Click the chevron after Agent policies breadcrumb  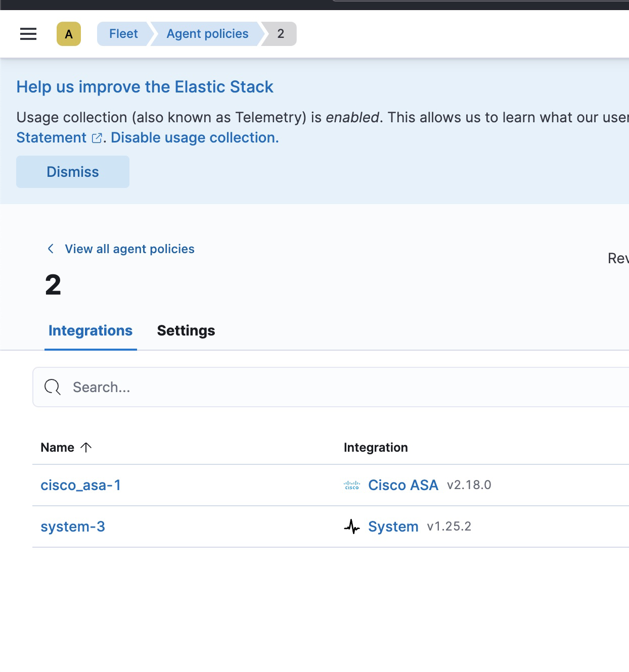click(264, 34)
